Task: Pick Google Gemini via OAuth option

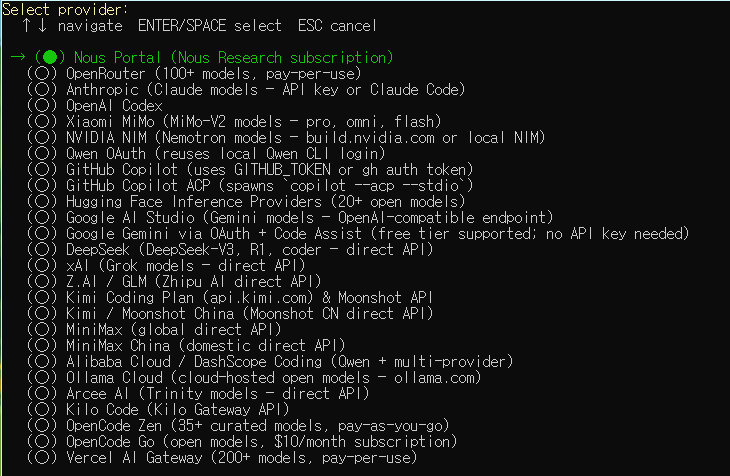Action: 358,233
